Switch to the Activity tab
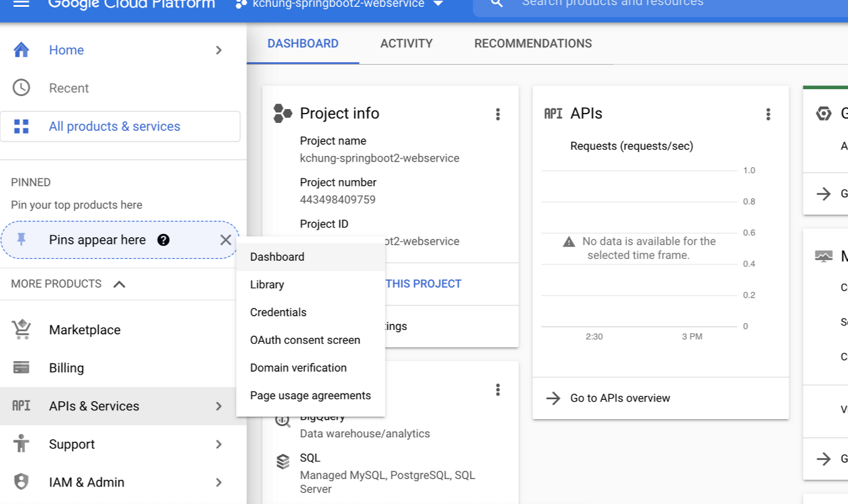 (x=406, y=44)
